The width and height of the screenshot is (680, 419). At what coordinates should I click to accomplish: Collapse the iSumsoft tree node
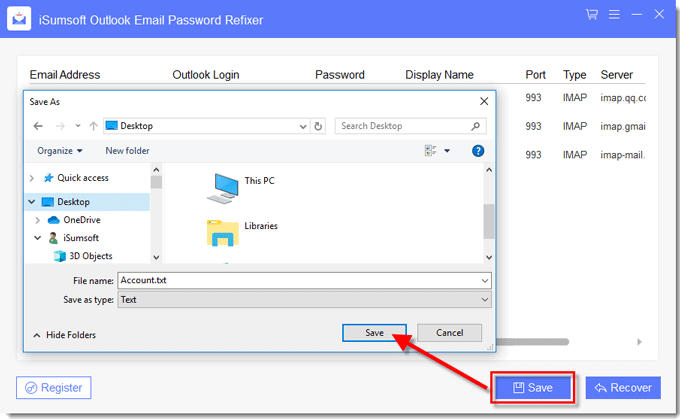38,238
